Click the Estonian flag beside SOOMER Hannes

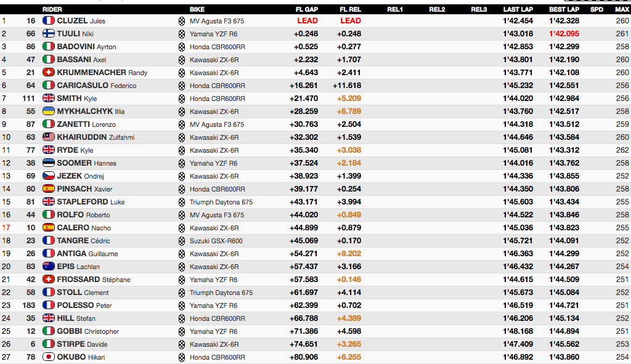tap(48, 163)
